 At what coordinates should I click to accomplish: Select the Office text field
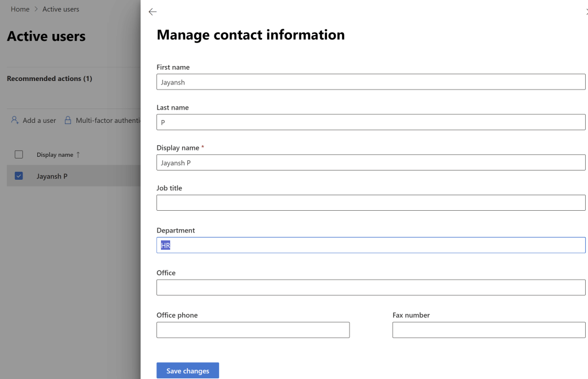(371, 288)
